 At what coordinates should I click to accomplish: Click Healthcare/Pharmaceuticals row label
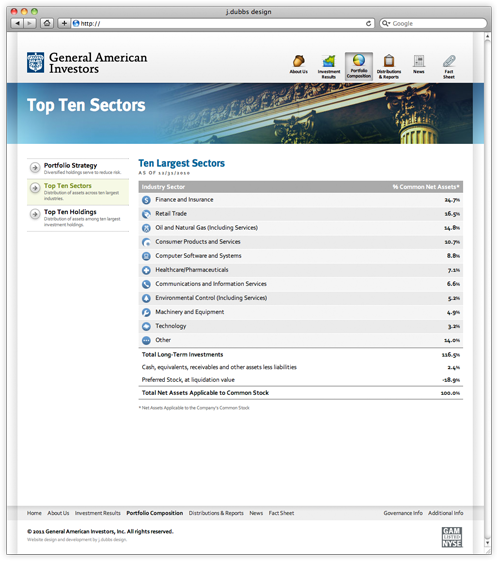click(x=192, y=270)
